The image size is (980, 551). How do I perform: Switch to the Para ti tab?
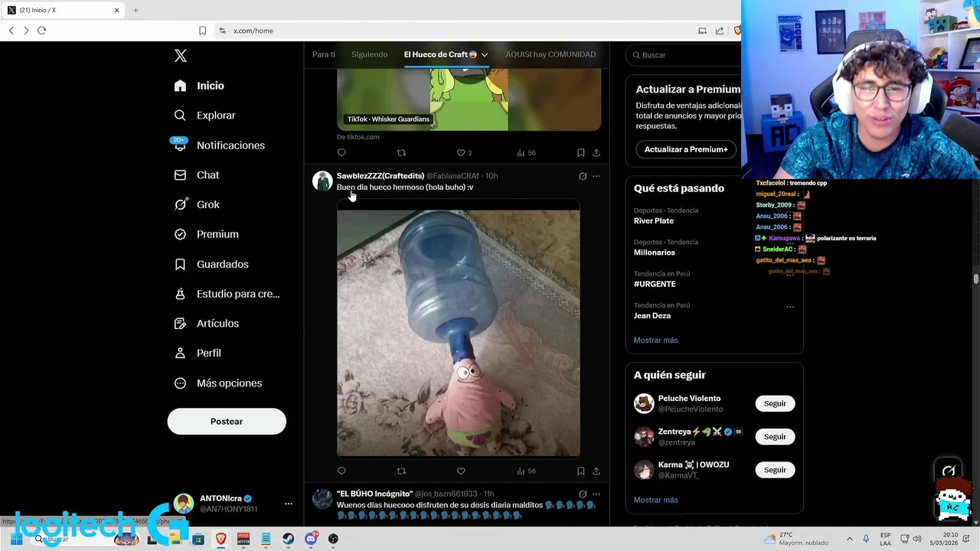point(324,54)
